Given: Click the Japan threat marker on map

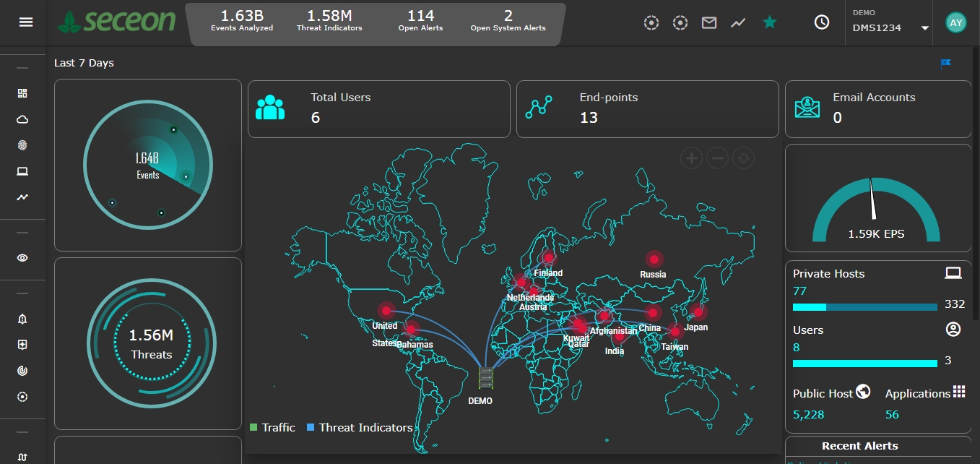Looking at the screenshot, I should tap(698, 312).
